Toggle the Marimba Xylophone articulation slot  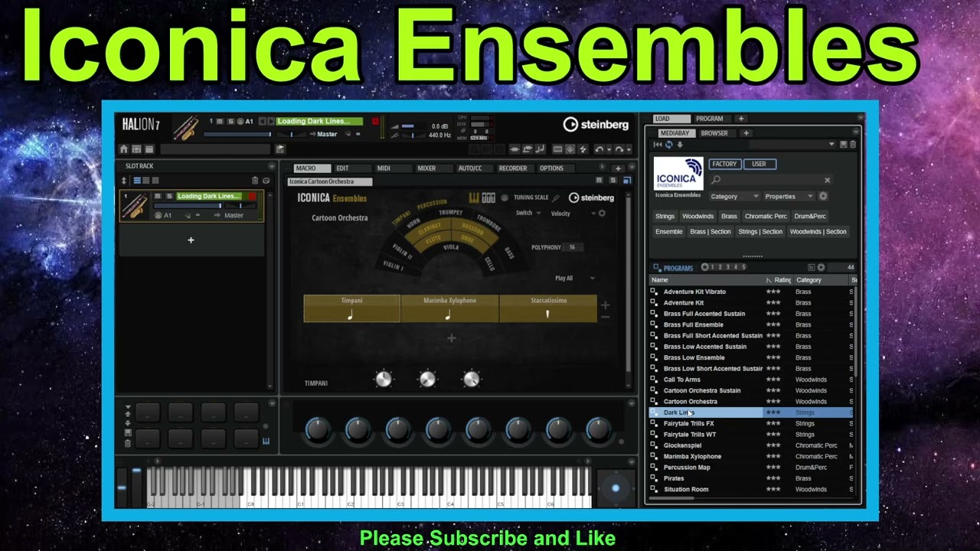point(449,308)
